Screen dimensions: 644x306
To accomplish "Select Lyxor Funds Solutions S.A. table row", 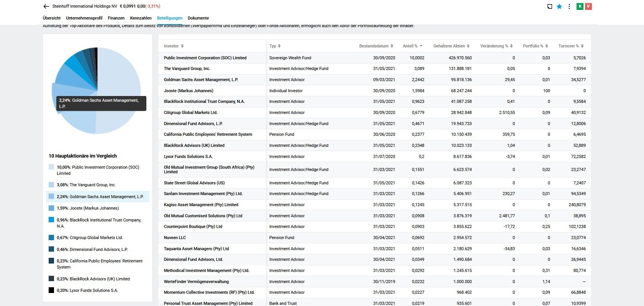I will (374, 156).
